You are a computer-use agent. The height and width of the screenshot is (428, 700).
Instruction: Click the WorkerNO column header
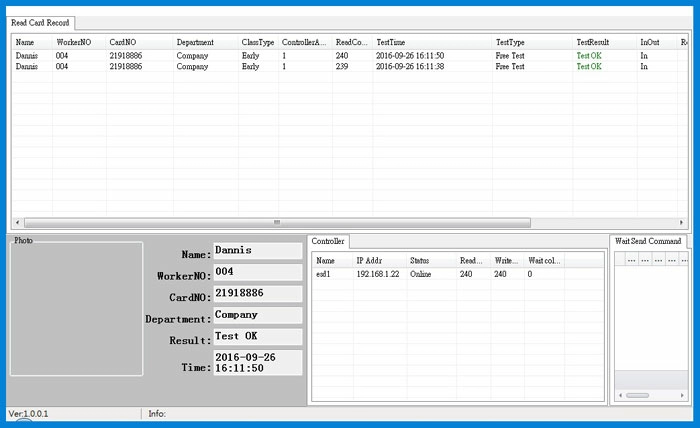[x=74, y=42]
